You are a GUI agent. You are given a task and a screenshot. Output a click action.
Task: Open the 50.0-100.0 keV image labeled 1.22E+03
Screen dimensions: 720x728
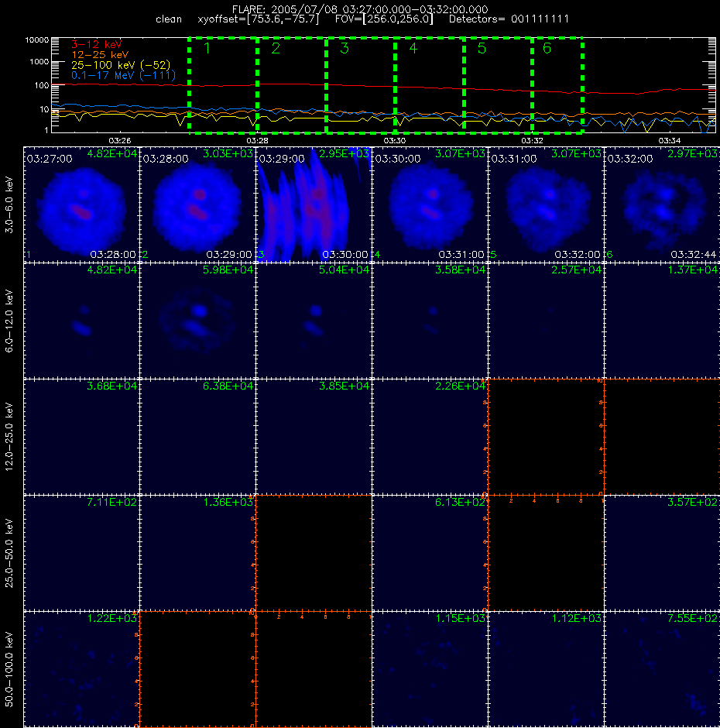(82, 669)
